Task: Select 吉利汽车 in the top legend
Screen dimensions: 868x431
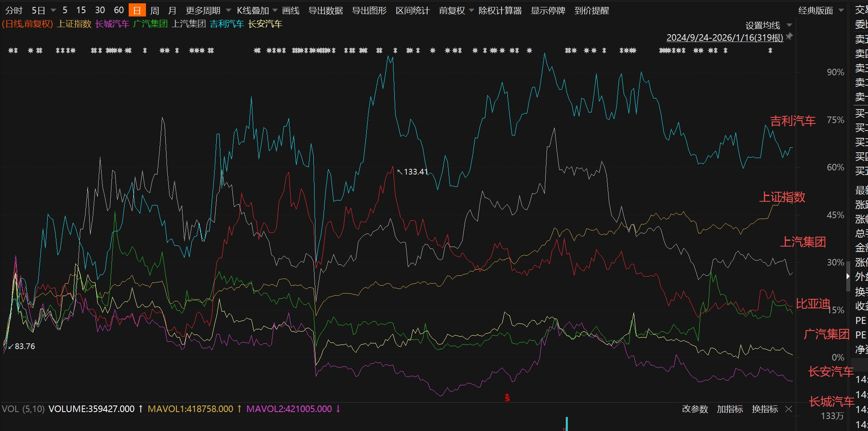Action: coord(227,24)
